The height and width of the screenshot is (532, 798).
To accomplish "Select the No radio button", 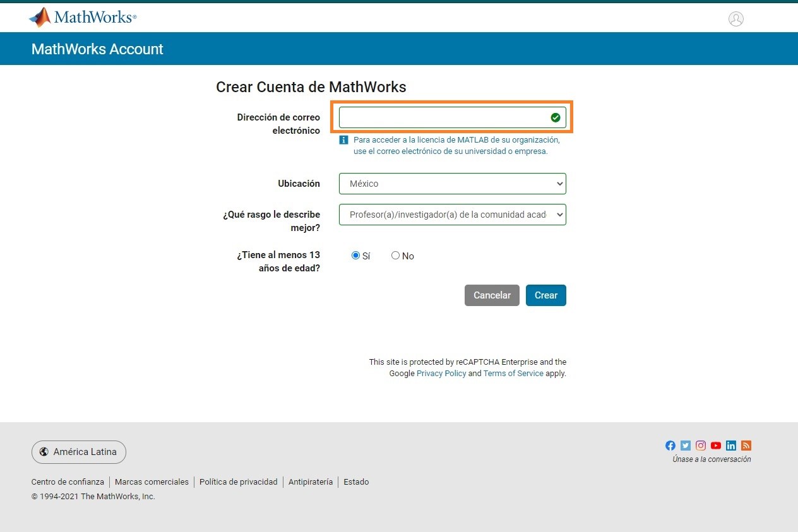I will coord(396,256).
